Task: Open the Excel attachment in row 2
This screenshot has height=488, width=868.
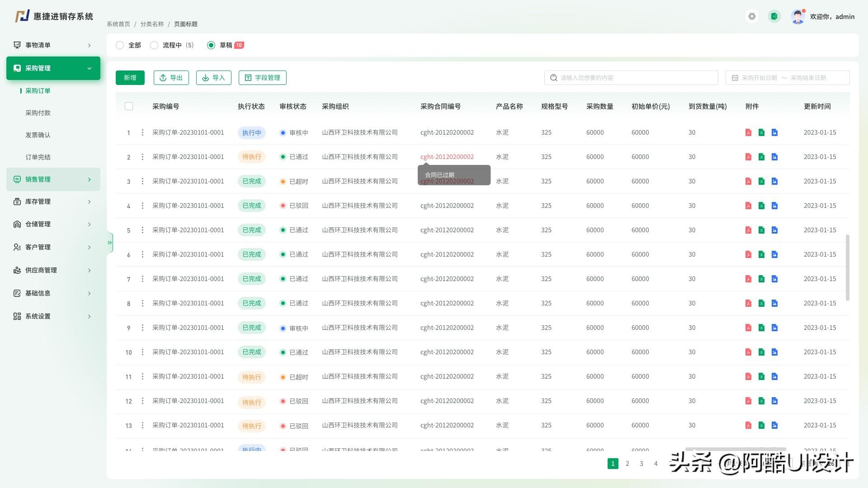Action: (x=761, y=157)
